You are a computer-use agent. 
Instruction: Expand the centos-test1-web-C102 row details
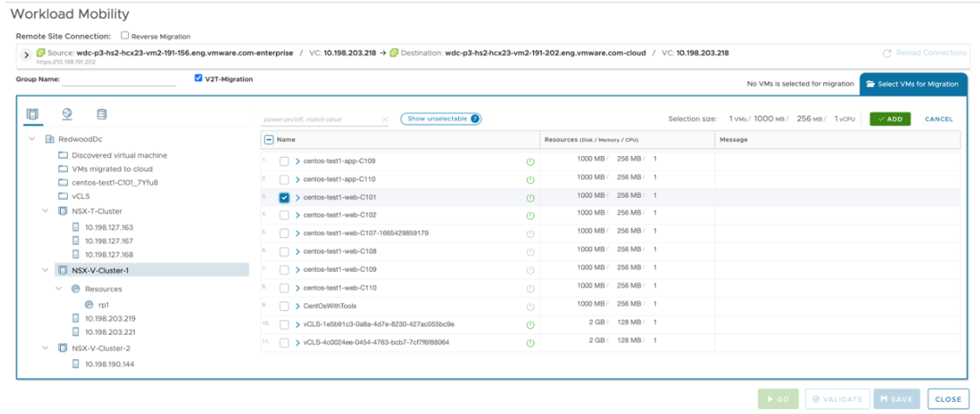(297, 215)
